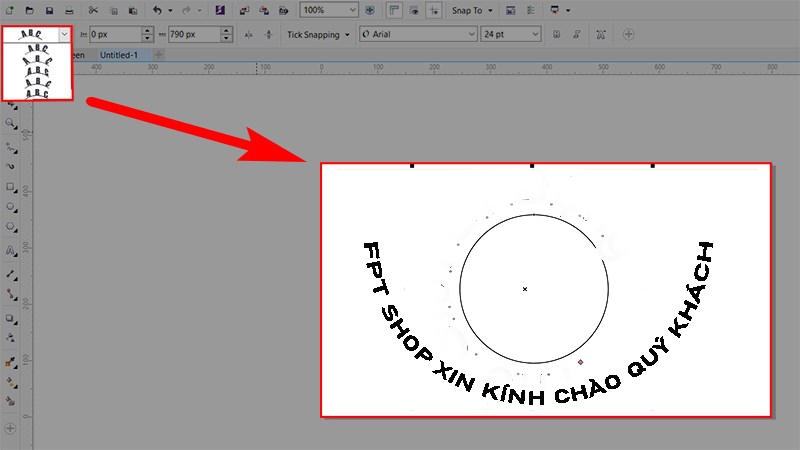
Task: Select the Interactive Fill tool
Action: tap(10, 382)
